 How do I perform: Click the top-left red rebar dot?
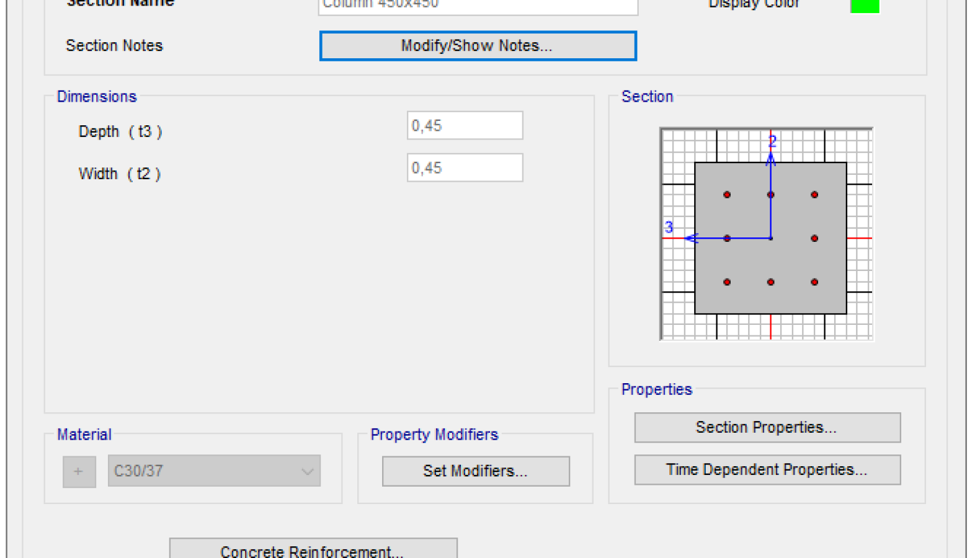coord(727,195)
